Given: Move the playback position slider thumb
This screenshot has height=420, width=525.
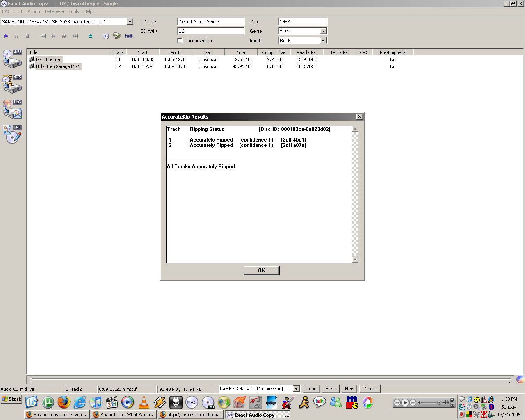Looking at the screenshot, I should [x=31, y=380].
